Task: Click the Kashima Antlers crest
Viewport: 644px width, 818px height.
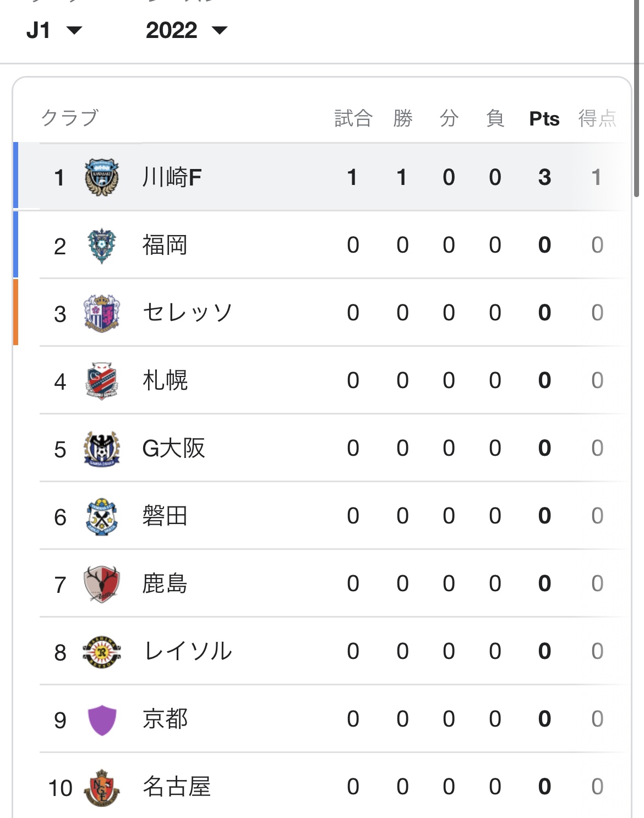Action: pos(102,584)
